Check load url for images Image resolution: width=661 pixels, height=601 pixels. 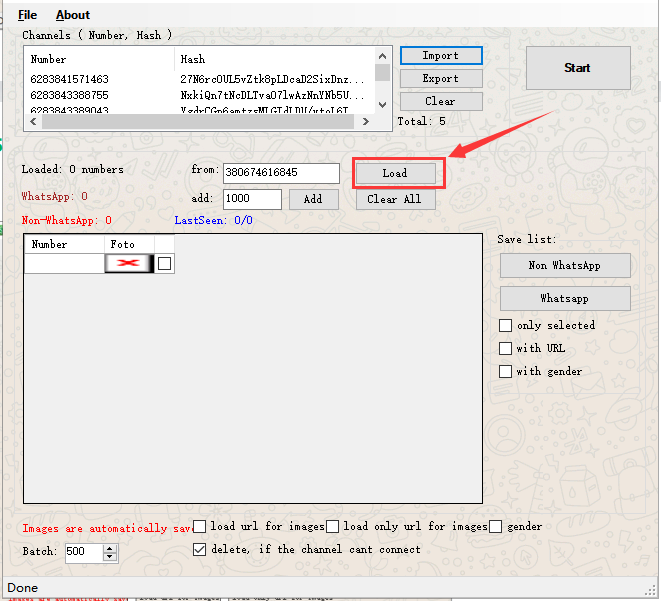[x=199, y=526]
